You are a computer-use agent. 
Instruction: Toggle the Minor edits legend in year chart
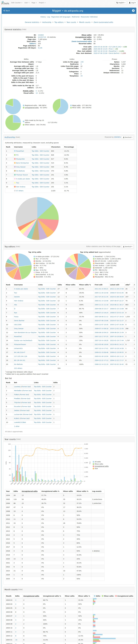pyautogui.click(x=98, y=464)
